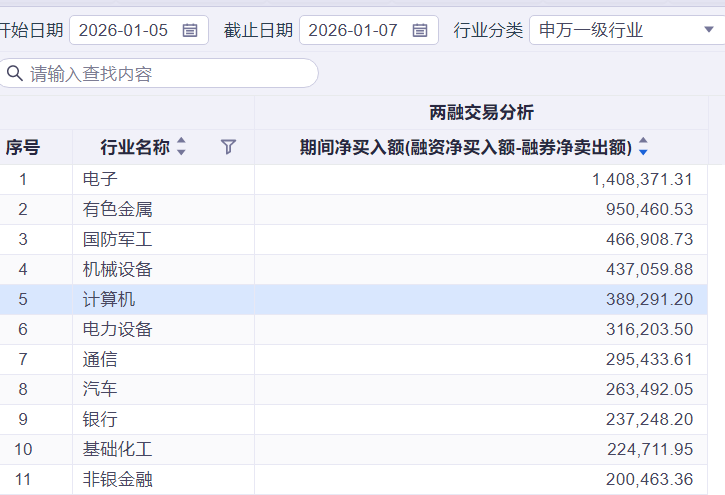Open the industry name filter funnel
This screenshot has width=725, height=495.
coord(228,147)
